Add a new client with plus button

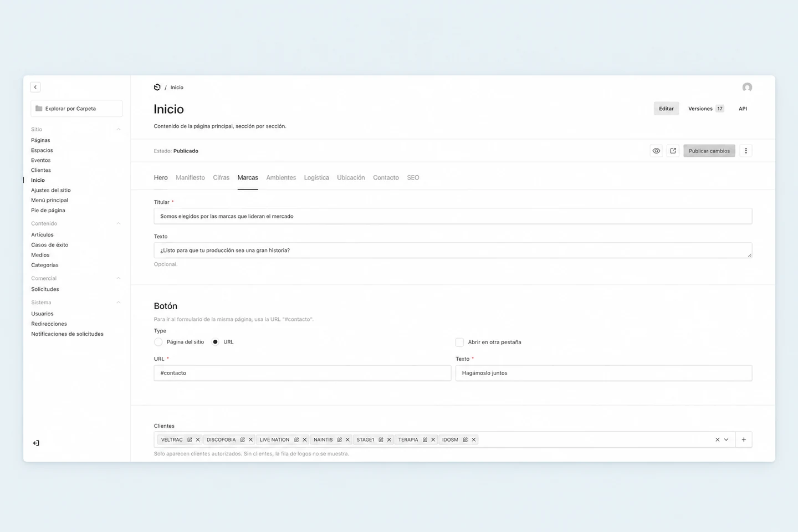tap(744, 439)
